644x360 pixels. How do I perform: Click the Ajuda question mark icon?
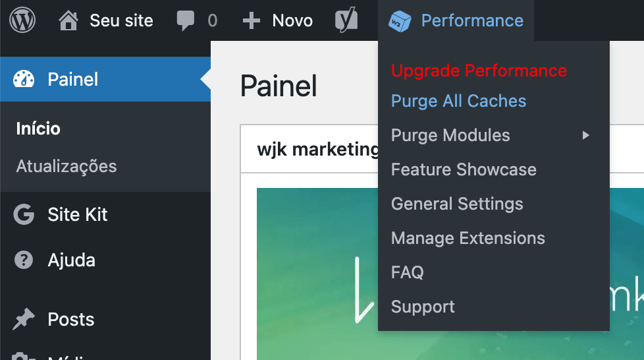click(24, 260)
